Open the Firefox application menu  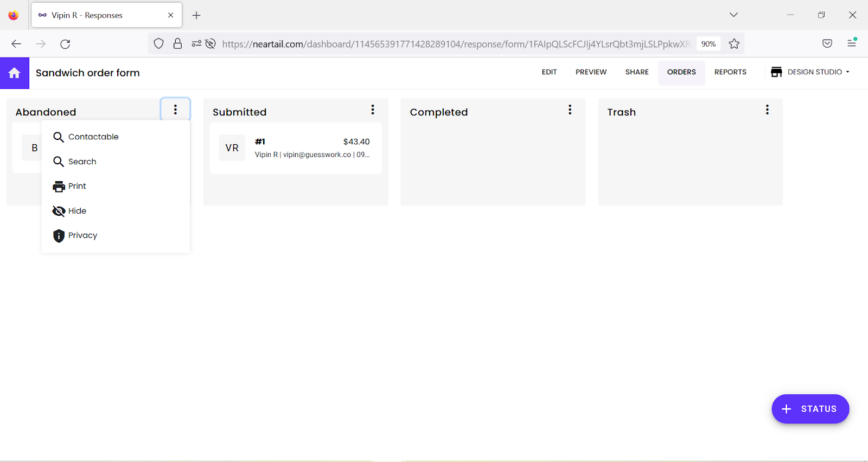coord(852,44)
